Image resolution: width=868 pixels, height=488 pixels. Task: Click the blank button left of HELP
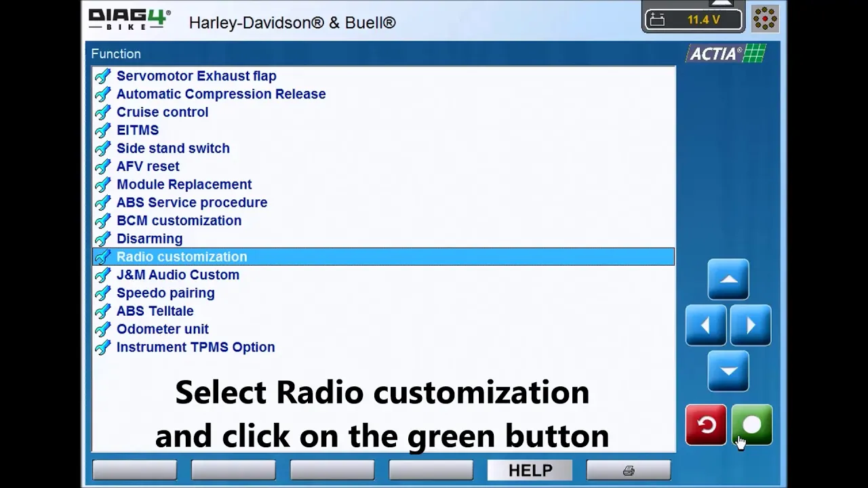click(431, 470)
